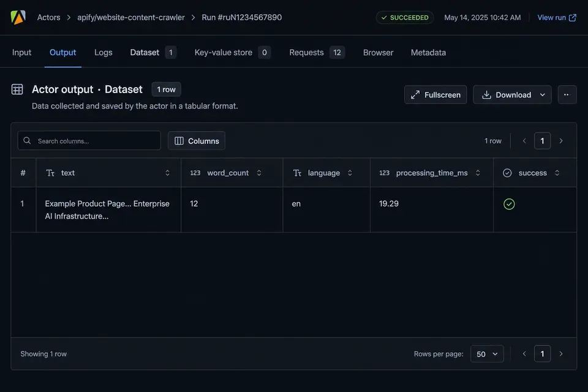Open the more options ellipsis menu

pyautogui.click(x=567, y=94)
